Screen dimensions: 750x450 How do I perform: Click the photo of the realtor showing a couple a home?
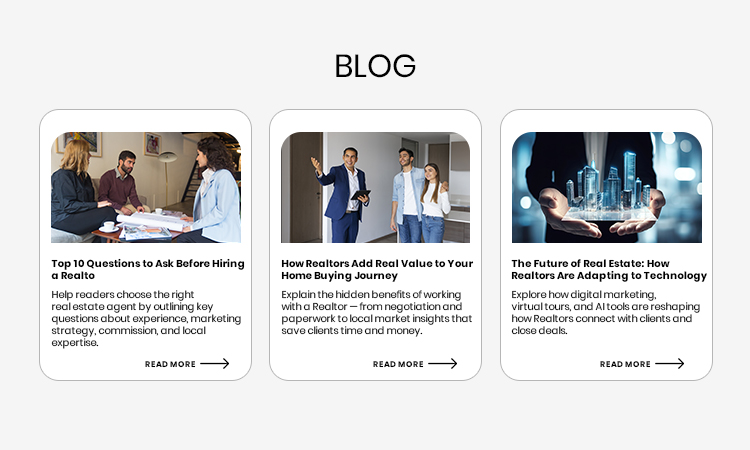click(375, 187)
